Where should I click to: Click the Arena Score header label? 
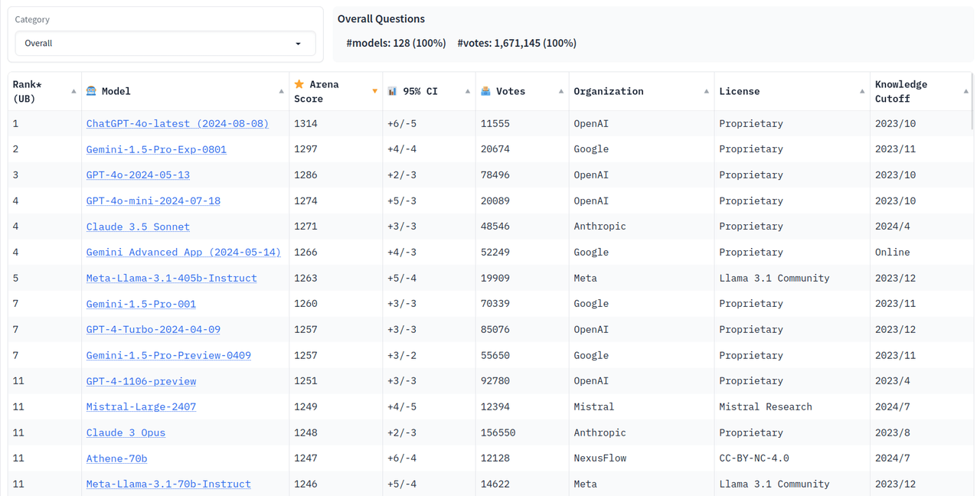[x=316, y=91]
